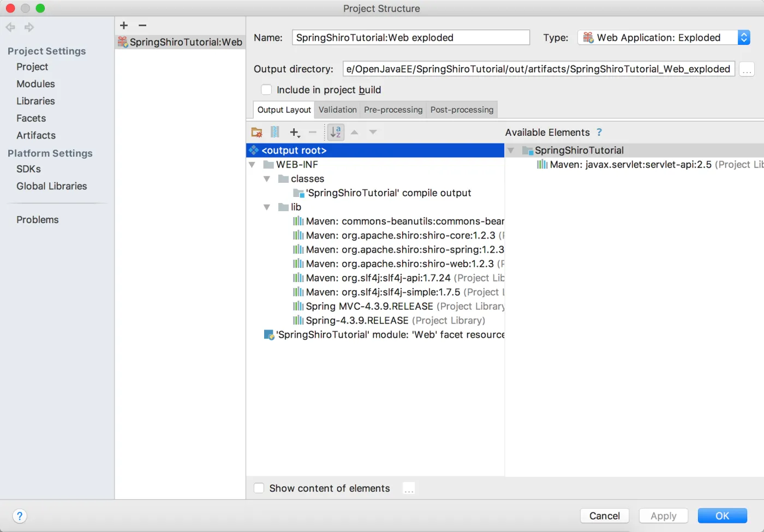Click the Add artifact plus icon
Image resolution: width=764 pixels, height=532 pixels.
(124, 25)
